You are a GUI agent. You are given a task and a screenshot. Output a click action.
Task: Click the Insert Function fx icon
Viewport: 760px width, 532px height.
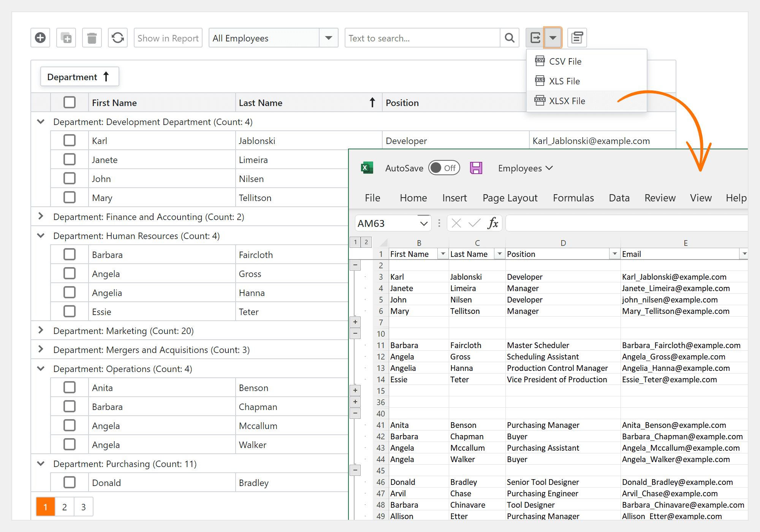(493, 223)
